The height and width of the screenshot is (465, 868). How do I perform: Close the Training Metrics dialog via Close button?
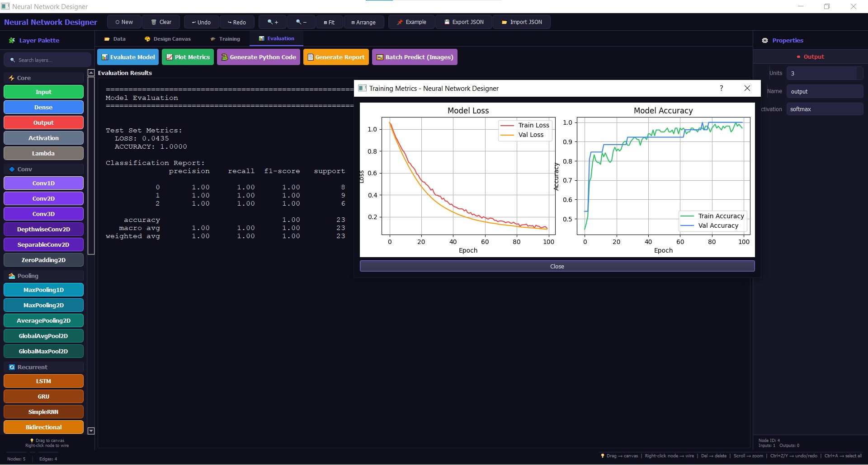[x=557, y=266]
